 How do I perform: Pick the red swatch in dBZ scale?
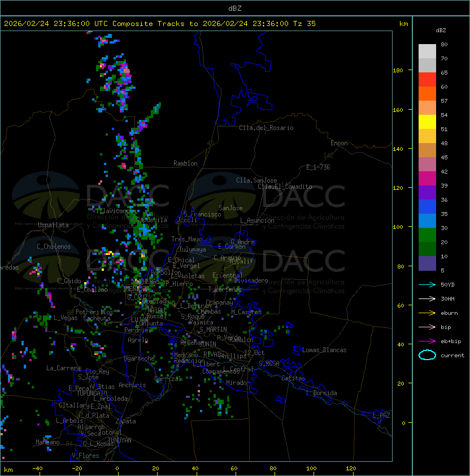point(427,80)
